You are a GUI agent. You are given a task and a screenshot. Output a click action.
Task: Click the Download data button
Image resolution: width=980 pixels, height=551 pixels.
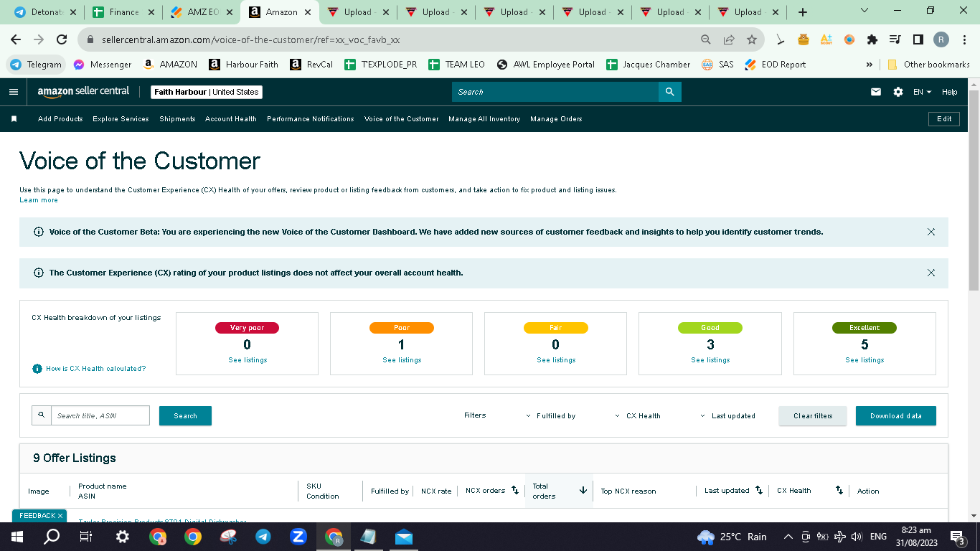896,416
